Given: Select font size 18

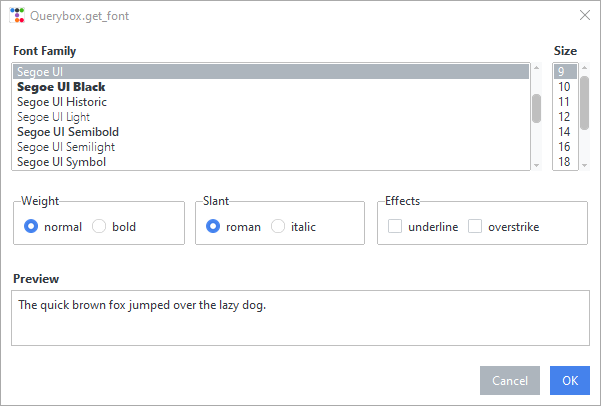Looking at the screenshot, I should pyautogui.click(x=565, y=162).
